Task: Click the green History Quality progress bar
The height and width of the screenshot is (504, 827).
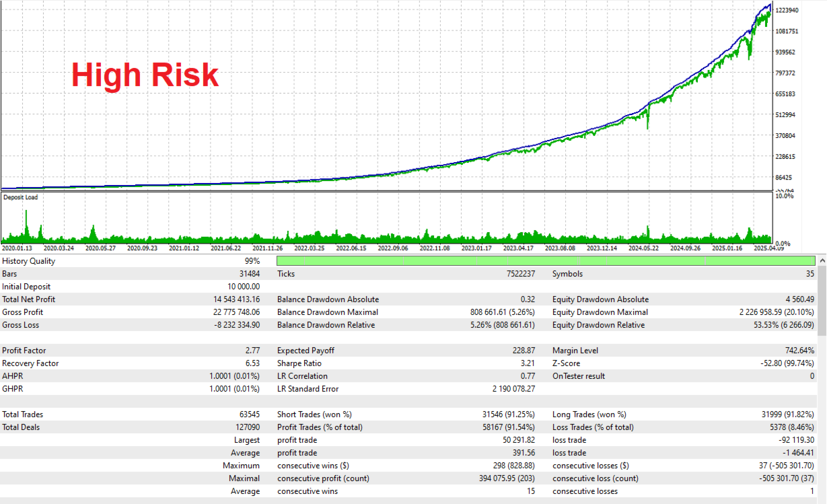Action: pos(546,261)
